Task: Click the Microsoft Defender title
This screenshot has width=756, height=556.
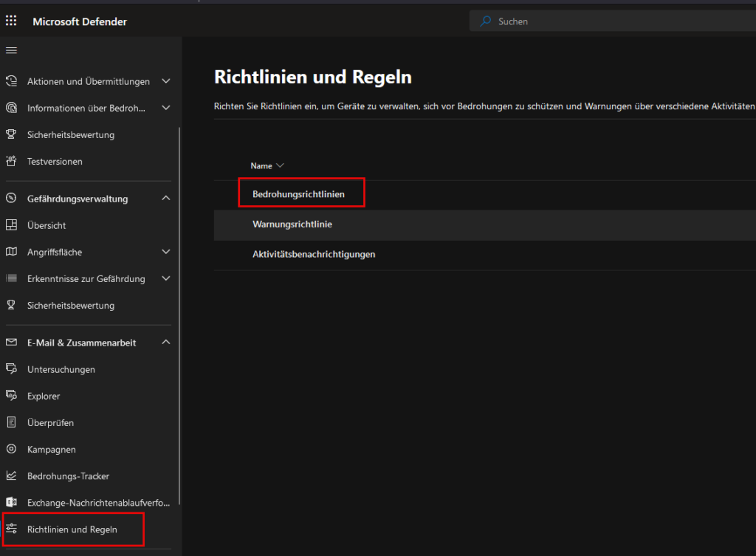Action: tap(80, 21)
